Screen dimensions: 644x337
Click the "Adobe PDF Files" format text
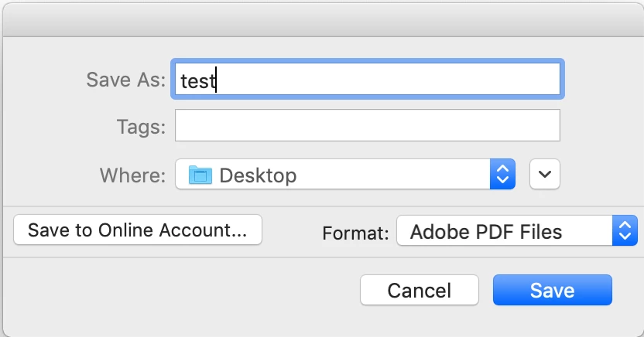(486, 231)
